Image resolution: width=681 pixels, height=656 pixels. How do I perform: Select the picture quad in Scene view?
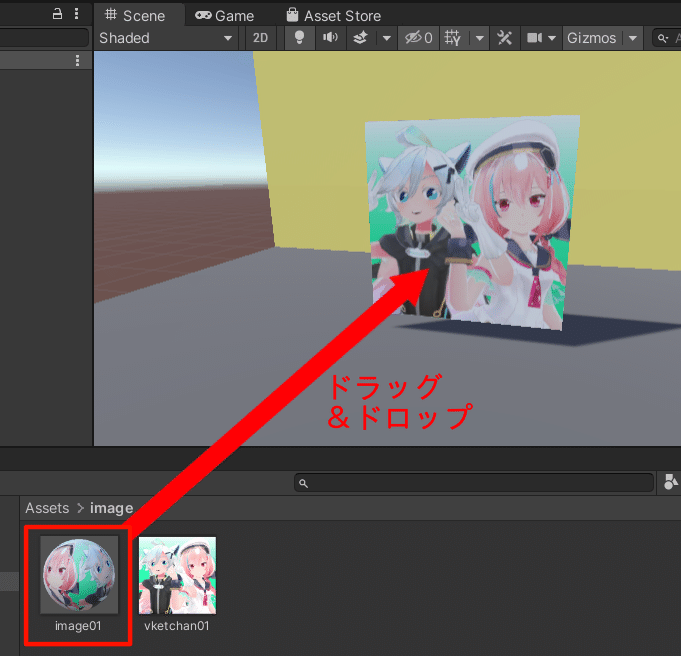coord(472,222)
